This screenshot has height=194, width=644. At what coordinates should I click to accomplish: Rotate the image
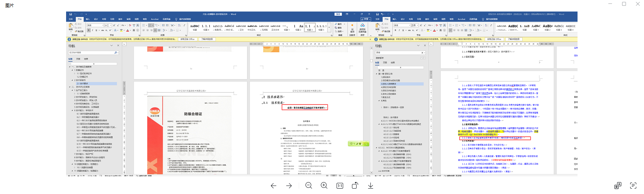355,186
